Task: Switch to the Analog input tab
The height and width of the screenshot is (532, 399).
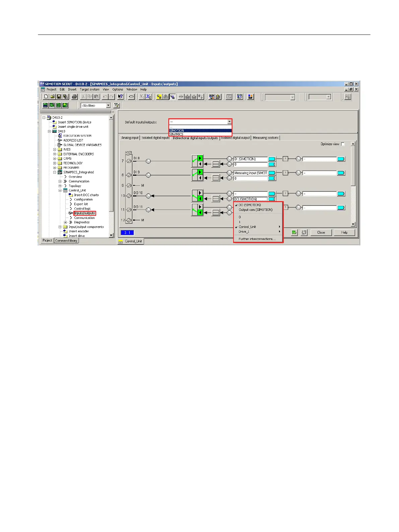Action: [130, 138]
